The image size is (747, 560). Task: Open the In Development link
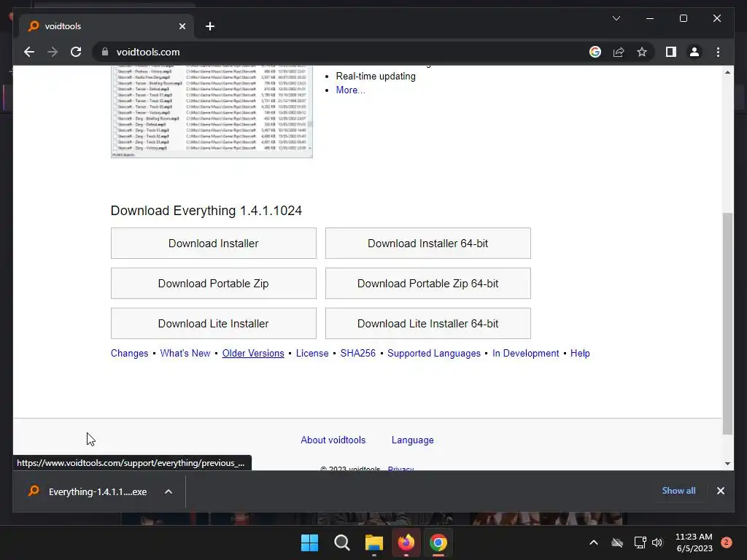tap(525, 354)
